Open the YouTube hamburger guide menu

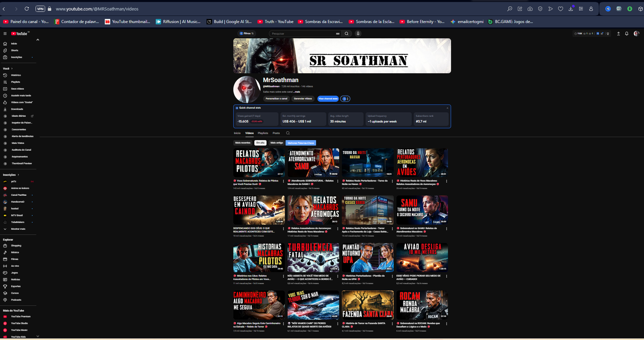(x=5, y=34)
